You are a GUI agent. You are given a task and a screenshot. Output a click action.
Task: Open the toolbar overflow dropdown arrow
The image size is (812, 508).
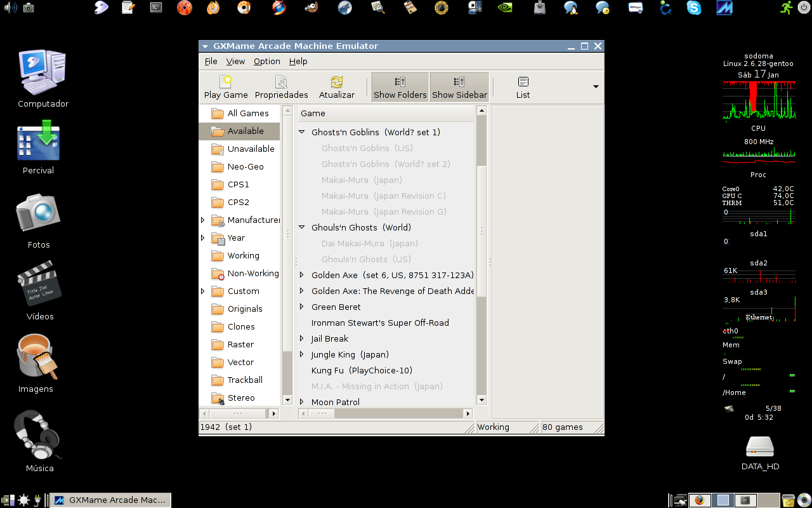click(595, 87)
